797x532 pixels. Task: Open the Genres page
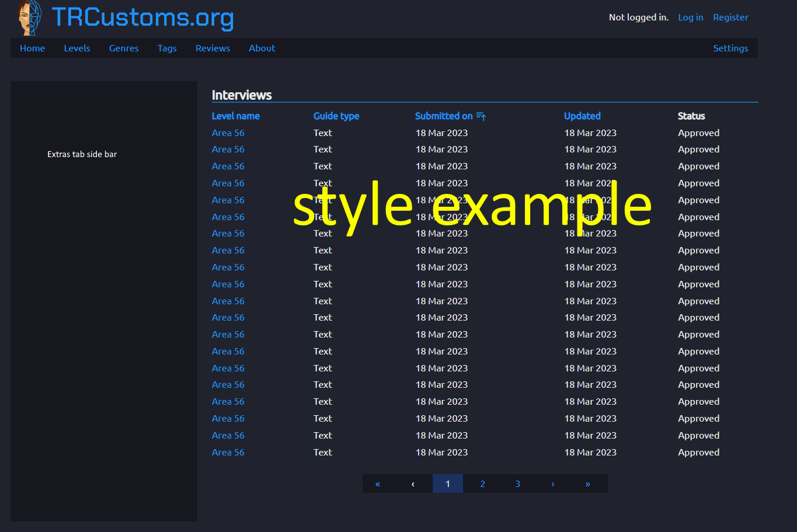click(x=124, y=48)
